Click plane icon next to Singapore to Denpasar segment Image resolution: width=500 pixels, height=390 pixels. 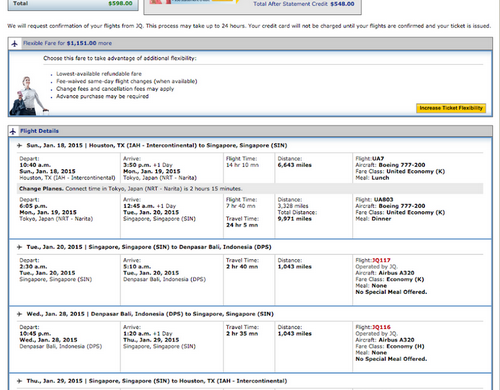click(x=19, y=247)
